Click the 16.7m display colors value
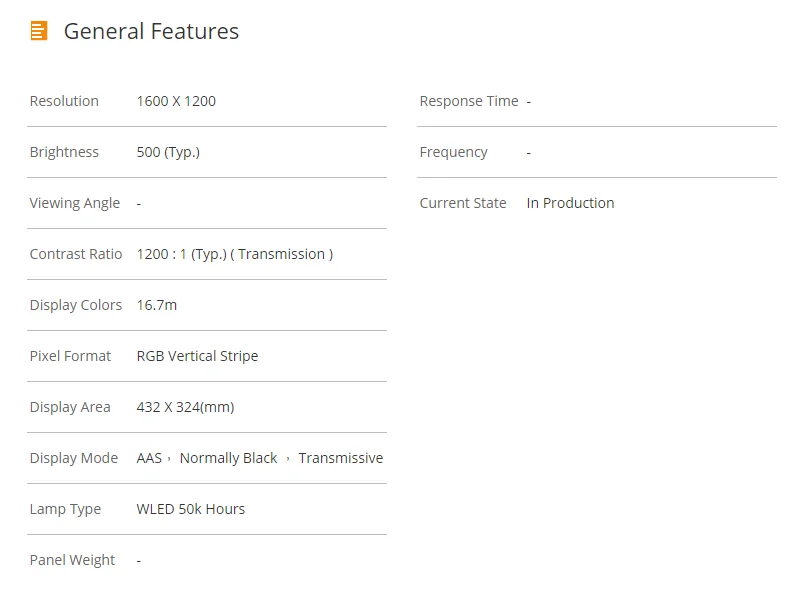The image size is (800, 606). (x=156, y=305)
